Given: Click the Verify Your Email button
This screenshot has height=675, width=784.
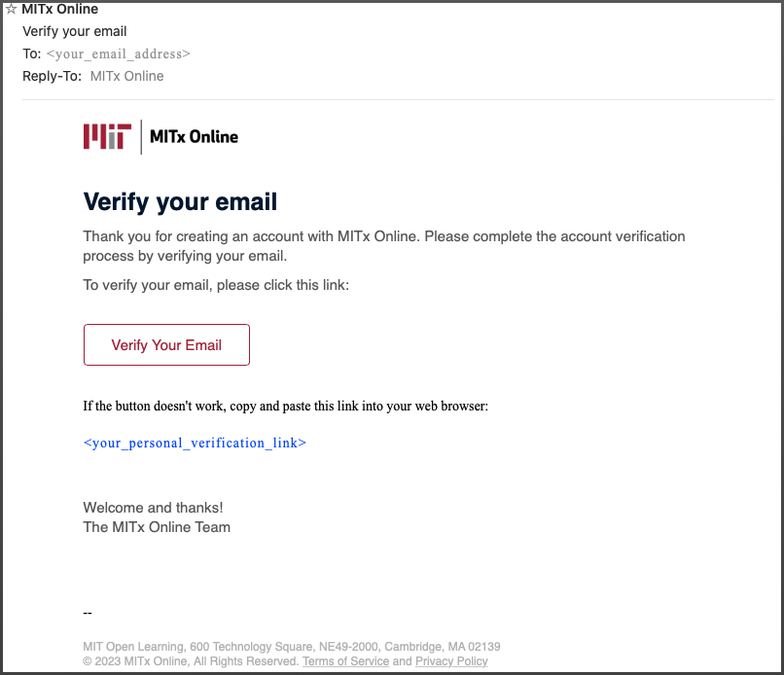Looking at the screenshot, I should point(166,344).
